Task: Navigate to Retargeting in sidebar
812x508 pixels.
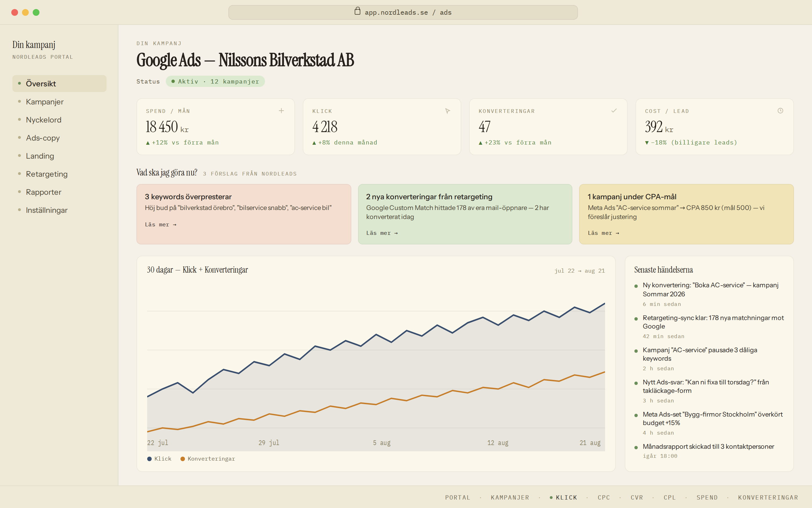Action: pos(59,174)
